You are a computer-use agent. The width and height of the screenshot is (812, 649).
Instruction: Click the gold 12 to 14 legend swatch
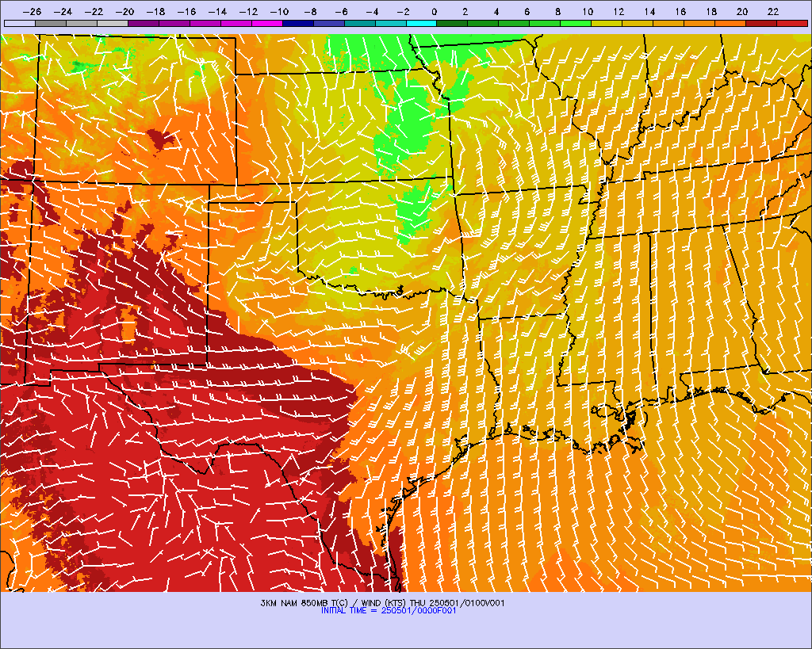coord(638,23)
